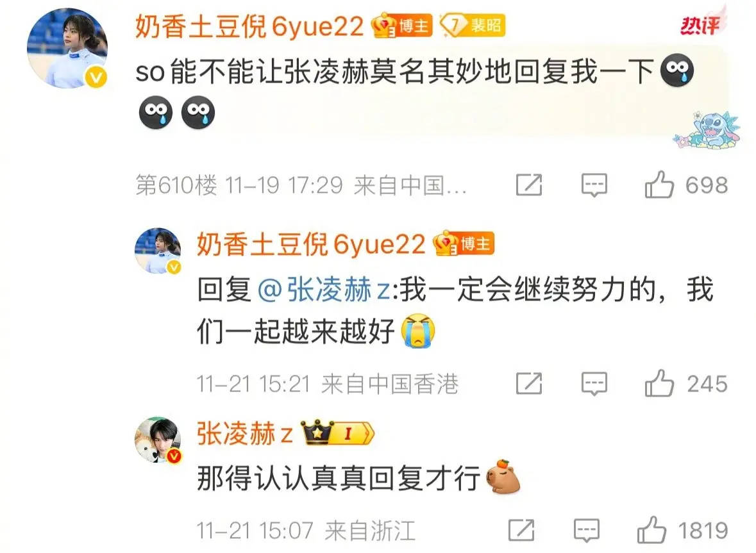Reply to the 610楼 top comment
This screenshot has width=756, height=553.
(594, 185)
